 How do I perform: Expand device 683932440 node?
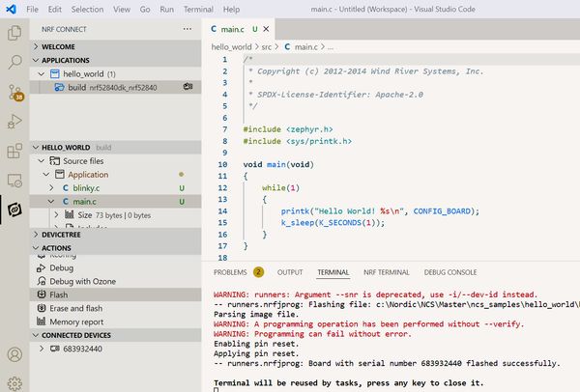[x=41, y=349]
